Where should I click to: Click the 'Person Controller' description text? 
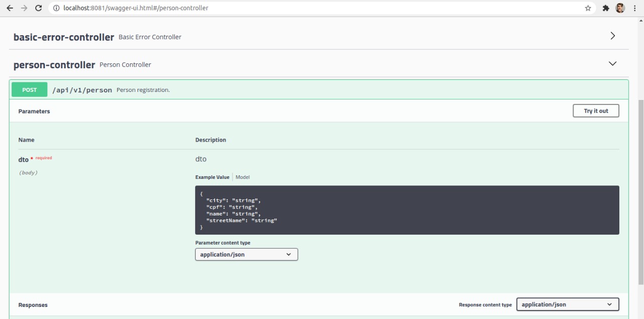tap(125, 65)
